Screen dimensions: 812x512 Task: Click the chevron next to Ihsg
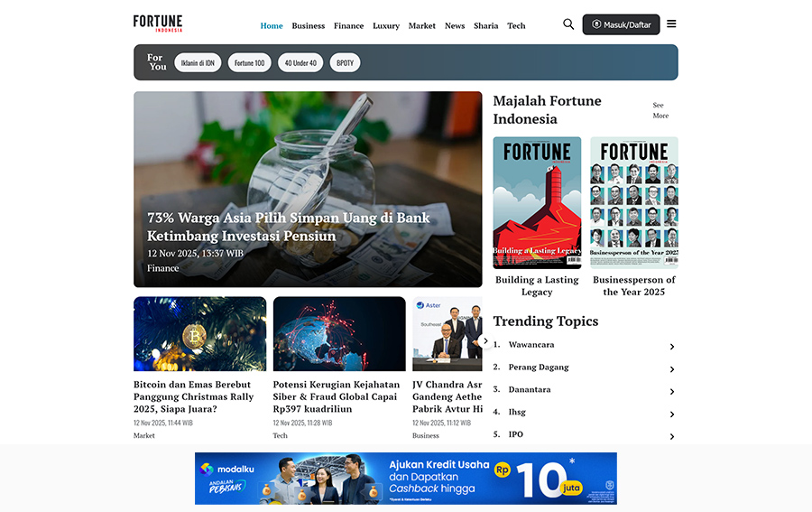point(672,414)
